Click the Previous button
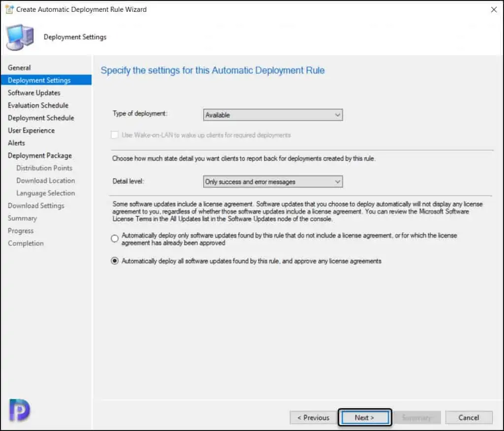The image size is (504, 431). pyautogui.click(x=313, y=418)
